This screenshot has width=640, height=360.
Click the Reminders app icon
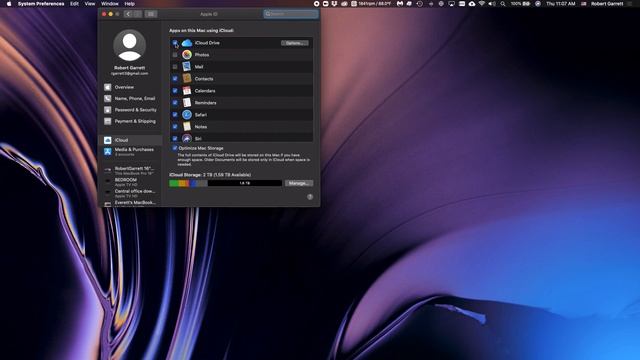click(187, 102)
